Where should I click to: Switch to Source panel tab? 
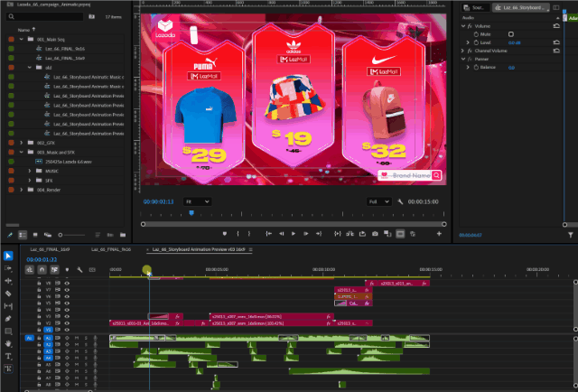[x=478, y=7]
